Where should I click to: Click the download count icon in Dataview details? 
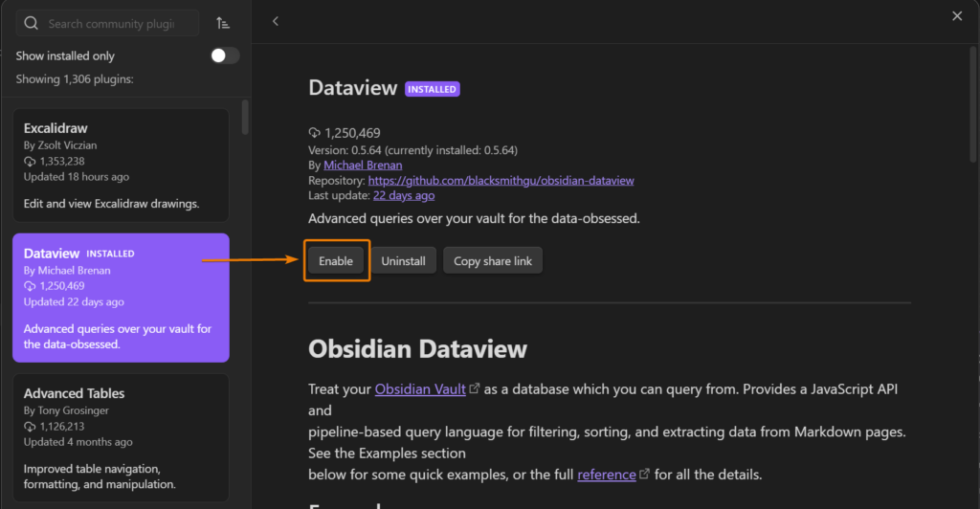pyautogui.click(x=315, y=133)
